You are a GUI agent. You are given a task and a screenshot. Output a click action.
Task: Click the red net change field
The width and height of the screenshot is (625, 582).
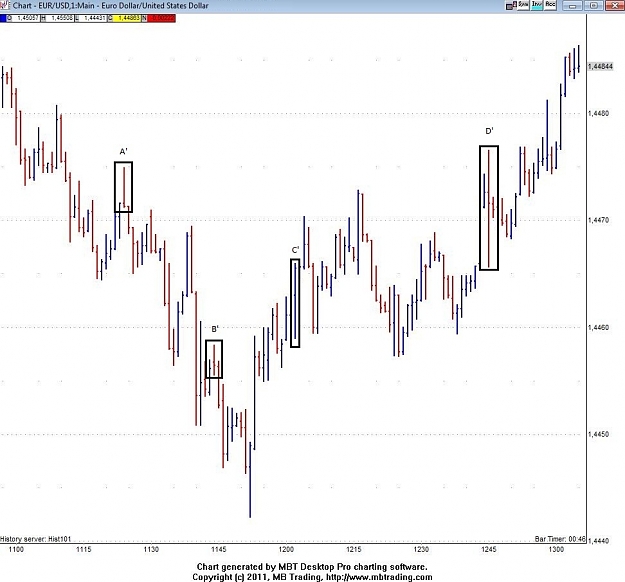(161, 18)
